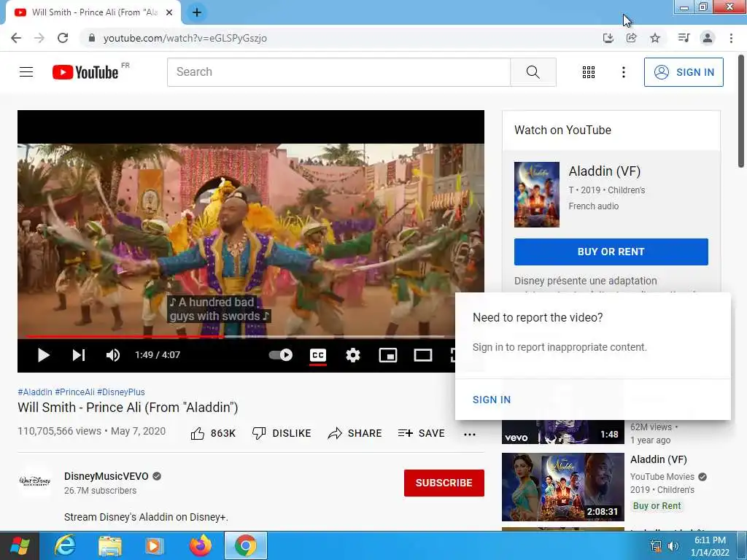Click the Walt Disney channel avatar
Viewport: 747px width, 560px height.
tap(35, 481)
